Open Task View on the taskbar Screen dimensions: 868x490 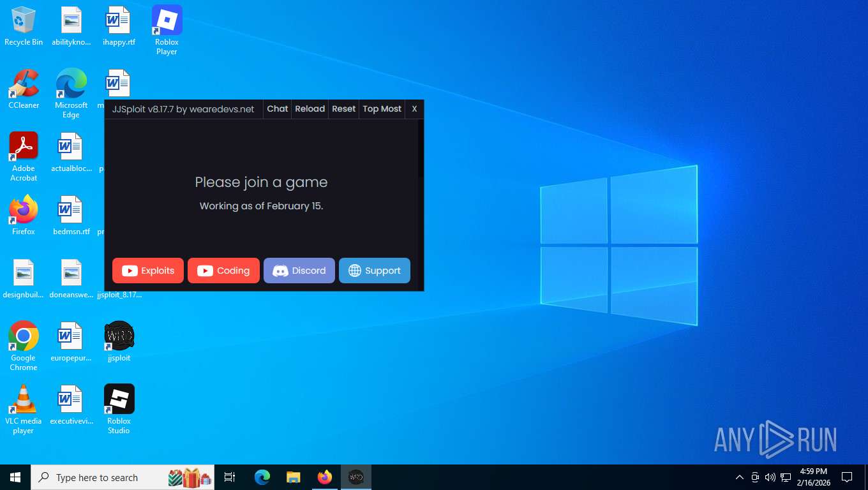(x=230, y=477)
